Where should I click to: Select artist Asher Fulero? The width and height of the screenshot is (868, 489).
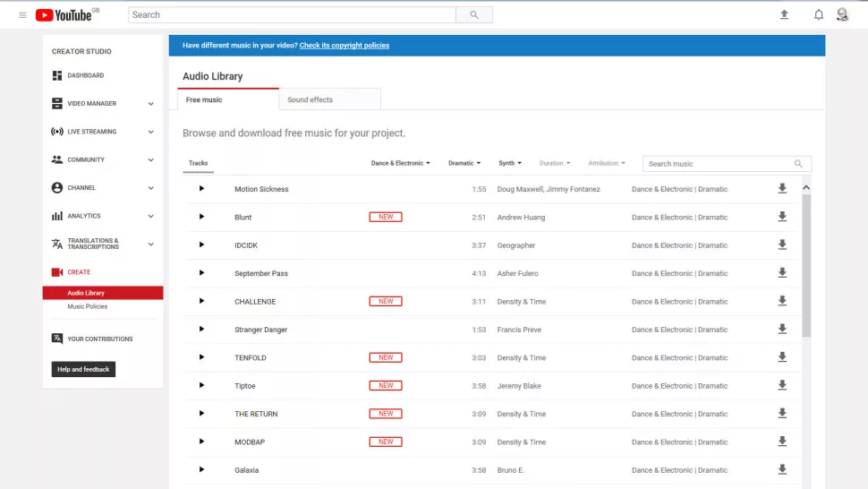pyautogui.click(x=517, y=273)
